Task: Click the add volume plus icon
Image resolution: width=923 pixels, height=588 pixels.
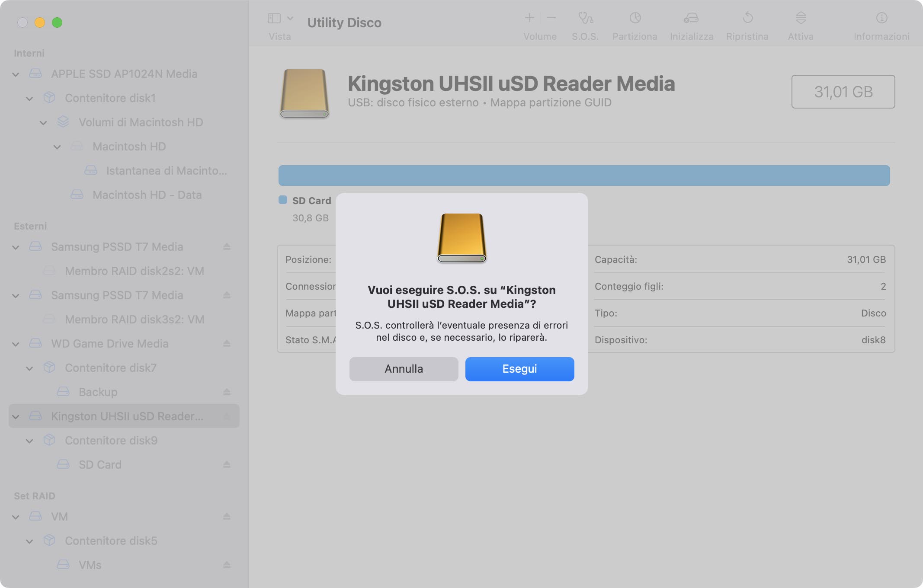Action: 529,18
